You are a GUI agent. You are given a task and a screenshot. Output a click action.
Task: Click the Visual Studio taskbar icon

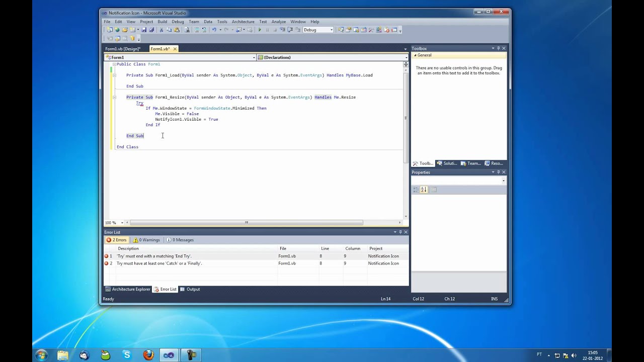169,355
